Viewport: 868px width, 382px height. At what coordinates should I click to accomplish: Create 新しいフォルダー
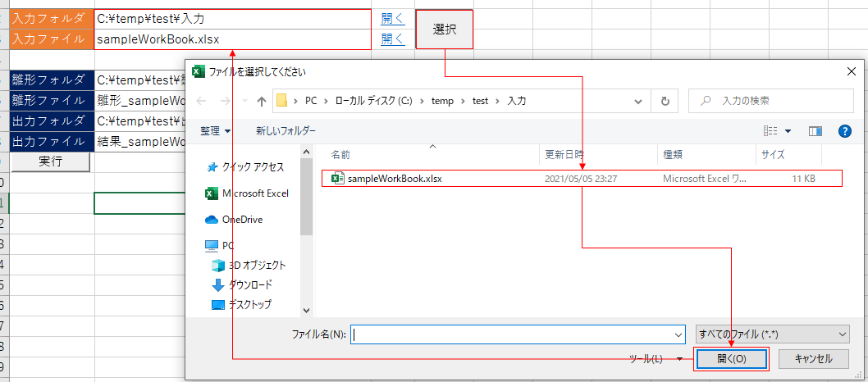pos(286,131)
